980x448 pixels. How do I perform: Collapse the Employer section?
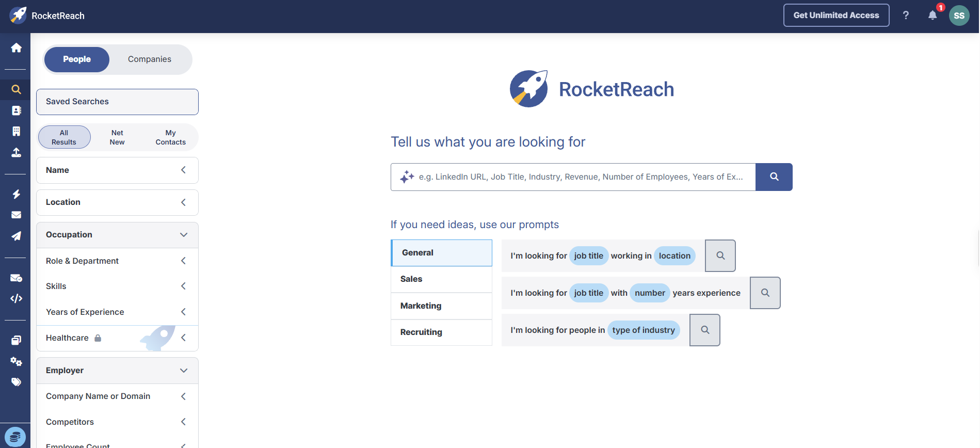coord(117,371)
